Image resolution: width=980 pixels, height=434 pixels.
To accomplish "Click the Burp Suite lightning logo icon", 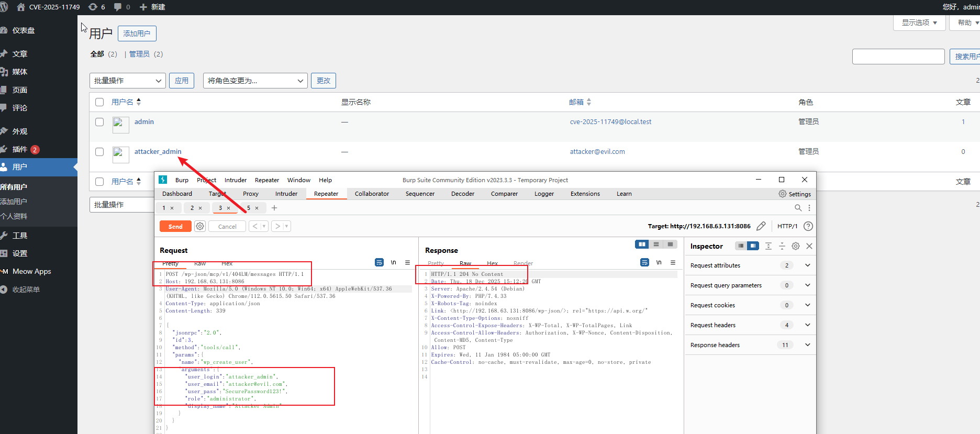I will (x=163, y=180).
